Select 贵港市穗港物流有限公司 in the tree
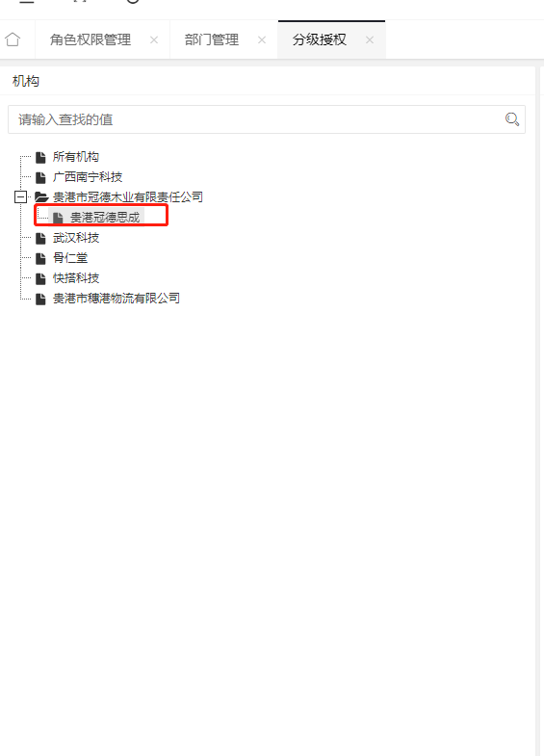This screenshot has width=544, height=756. click(x=117, y=299)
